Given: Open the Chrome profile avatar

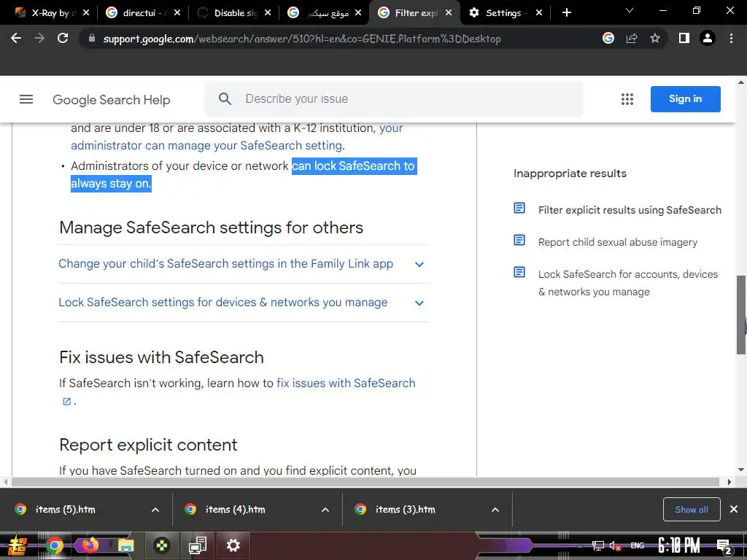Looking at the screenshot, I should [x=708, y=38].
